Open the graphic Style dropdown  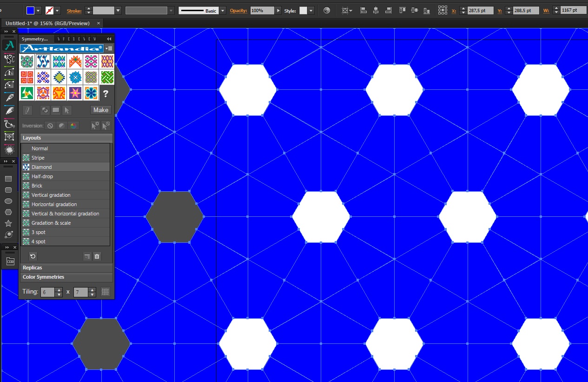pos(311,10)
